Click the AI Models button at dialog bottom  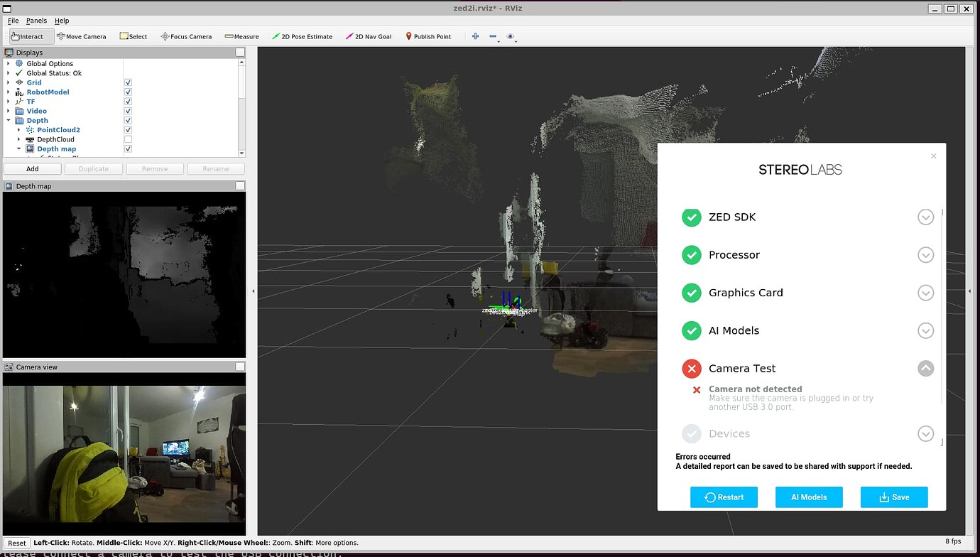[x=809, y=497]
